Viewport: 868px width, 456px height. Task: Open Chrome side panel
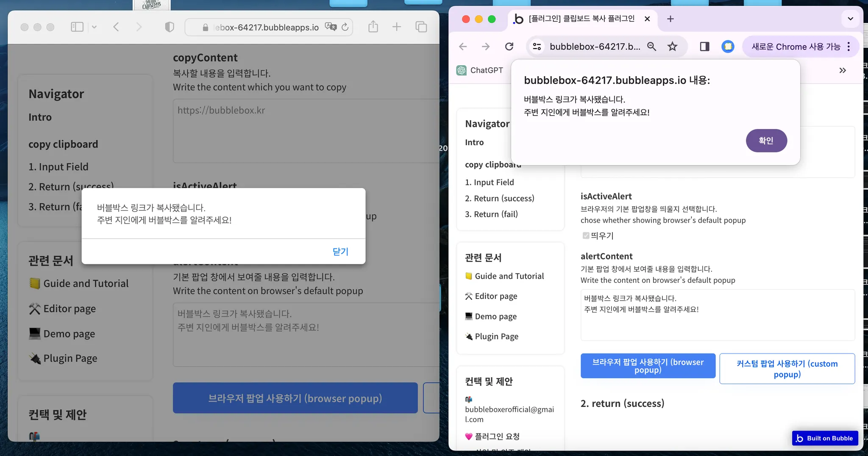coord(704,47)
